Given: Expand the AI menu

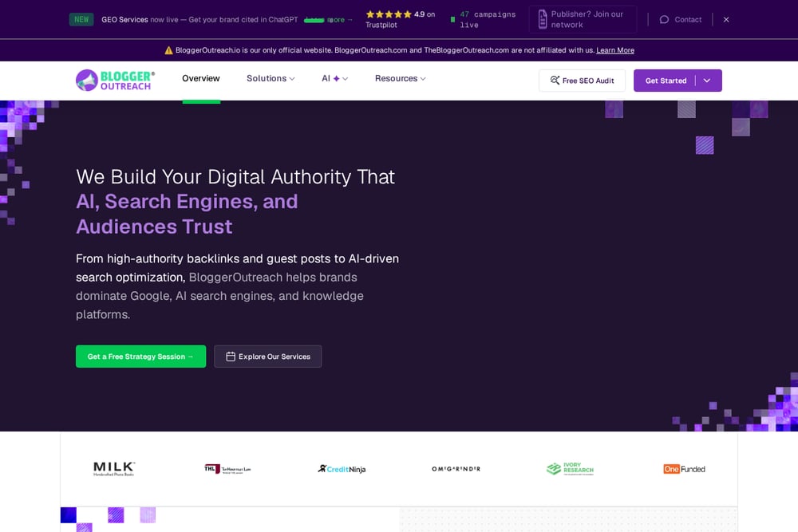Looking at the screenshot, I should (x=334, y=78).
